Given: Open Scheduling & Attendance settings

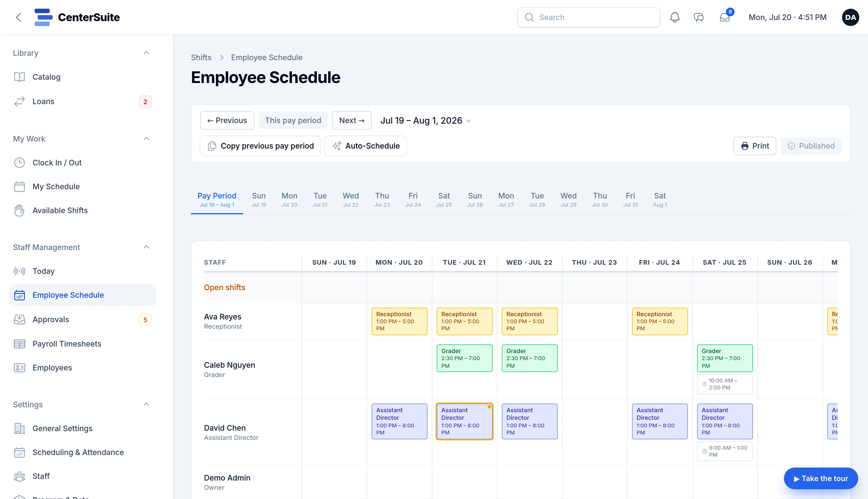Looking at the screenshot, I should 82,452.
